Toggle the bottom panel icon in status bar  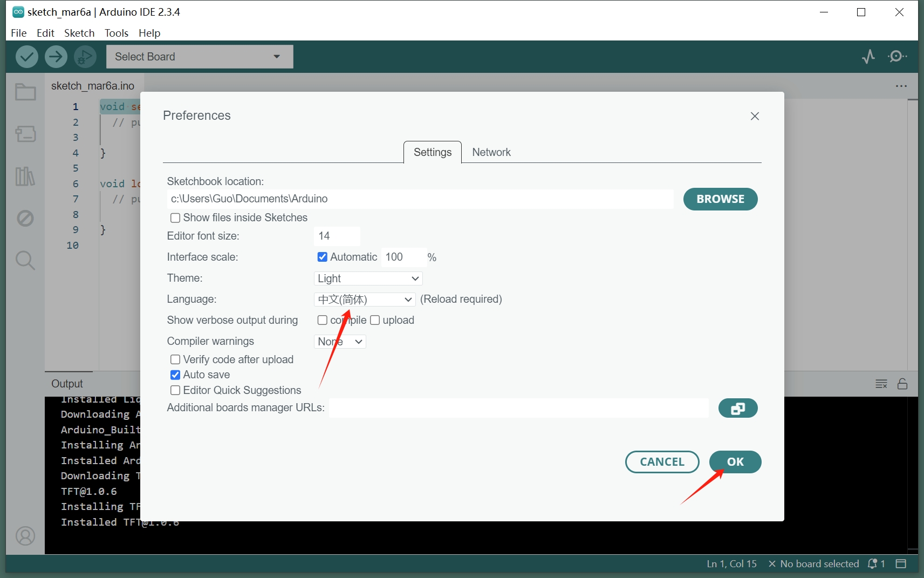[901, 563]
